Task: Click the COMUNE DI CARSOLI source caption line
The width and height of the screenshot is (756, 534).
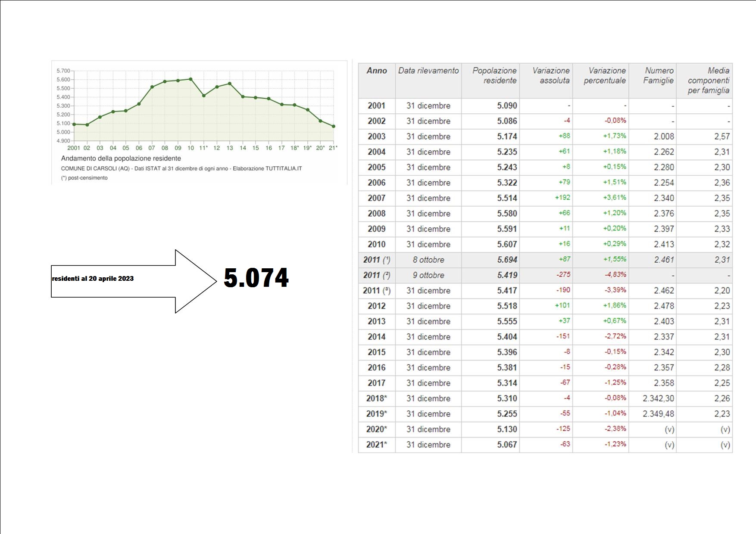Action: (x=181, y=169)
